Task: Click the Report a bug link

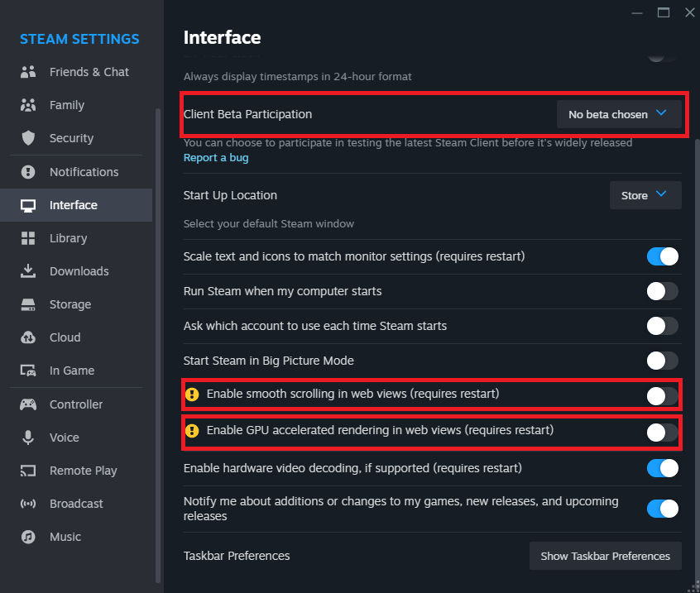Action: click(x=215, y=157)
